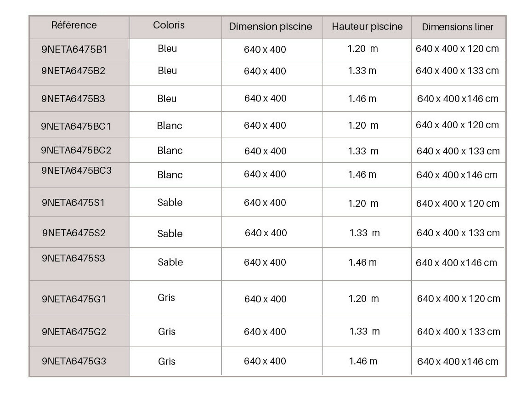Click the 9NETA6475G2 reference cell

coord(74,332)
